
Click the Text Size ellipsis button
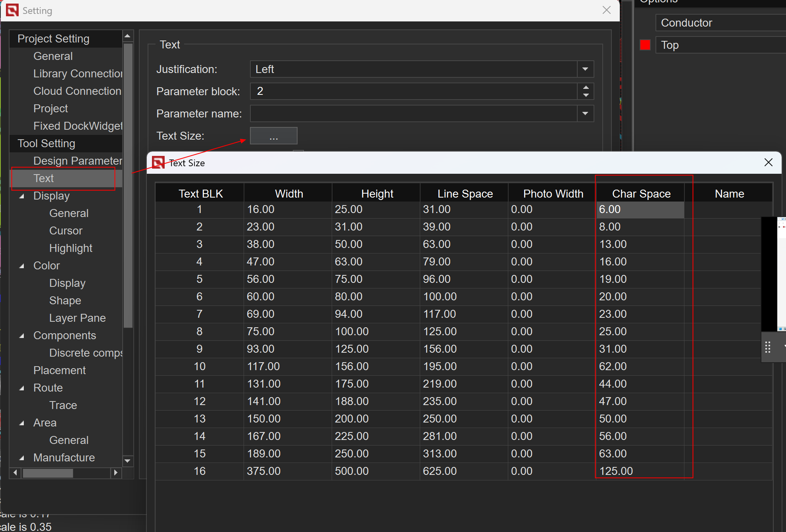tap(273, 136)
